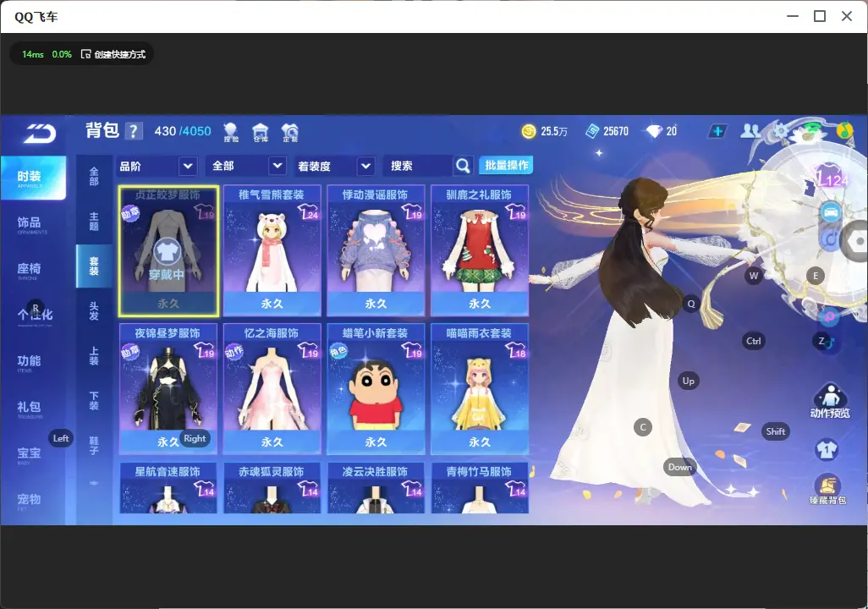Switch to the 时装 fashion tab
Image resolution: width=868 pixels, height=609 pixels.
click(33, 178)
